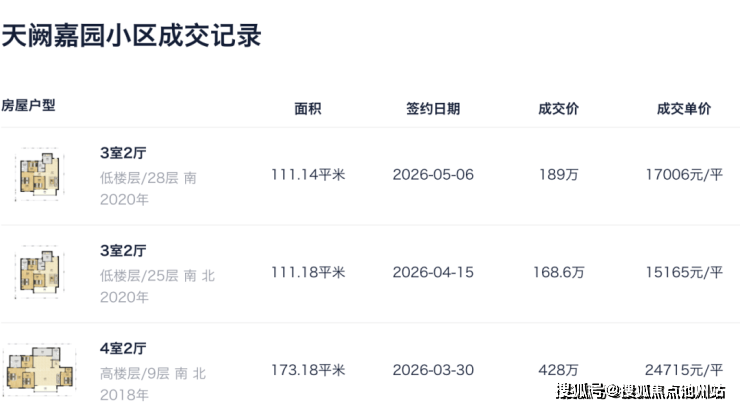The image size is (740, 408).
Task: Click the 24715元/平 unit price
Action: tap(684, 370)
